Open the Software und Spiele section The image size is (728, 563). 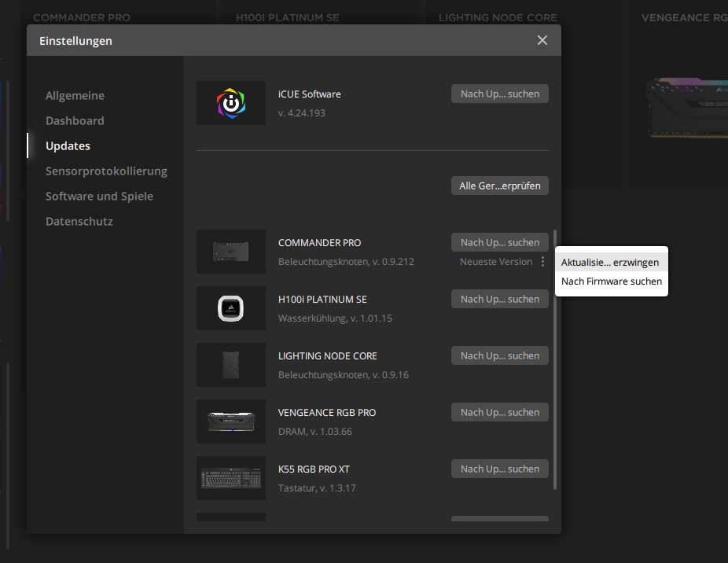pyautogui.click(x=99, y=196)
